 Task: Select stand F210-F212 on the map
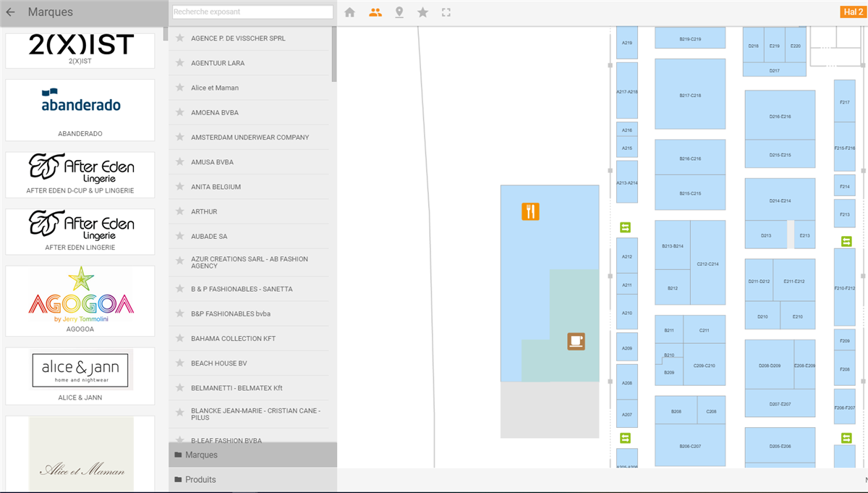click(x=845, y=287)
